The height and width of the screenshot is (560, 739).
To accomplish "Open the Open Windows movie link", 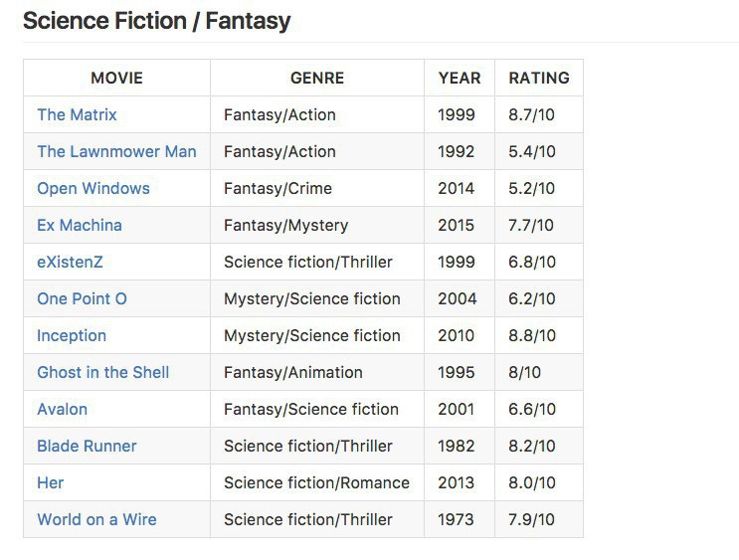I will 93,189.
